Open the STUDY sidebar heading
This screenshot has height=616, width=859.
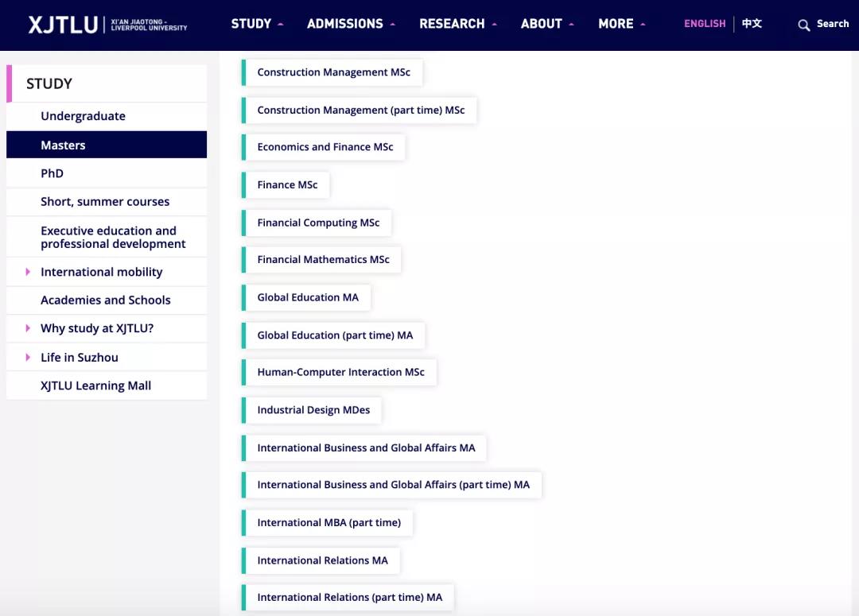pyautogui.click(x=107, y=83)
